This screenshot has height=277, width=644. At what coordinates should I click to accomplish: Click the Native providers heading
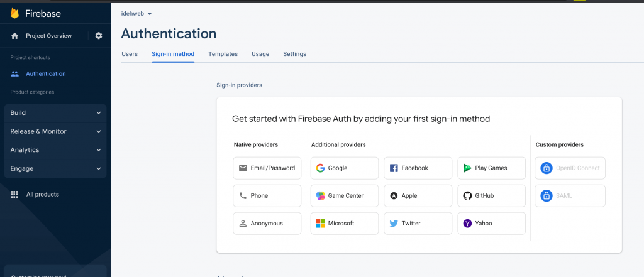pos(256,145)
